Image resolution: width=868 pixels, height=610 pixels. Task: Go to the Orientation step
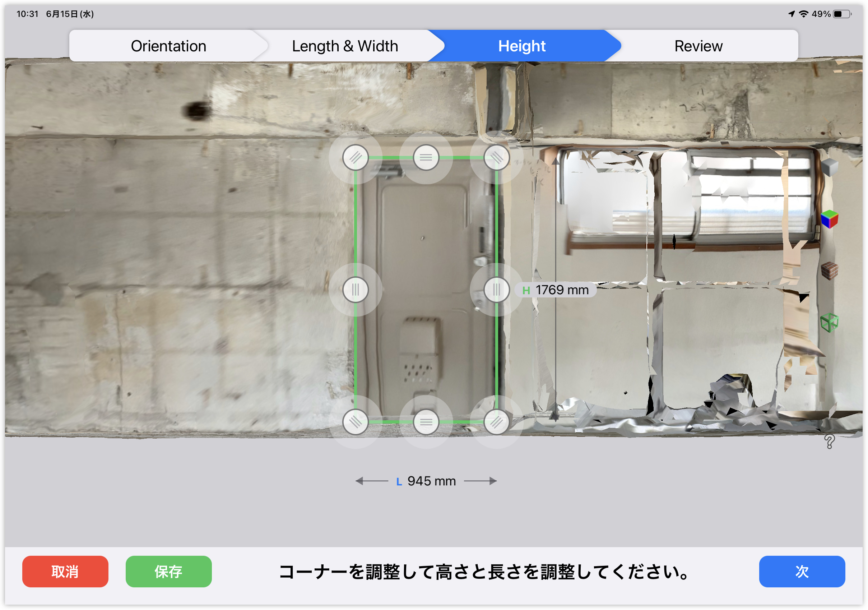(169, 46)
